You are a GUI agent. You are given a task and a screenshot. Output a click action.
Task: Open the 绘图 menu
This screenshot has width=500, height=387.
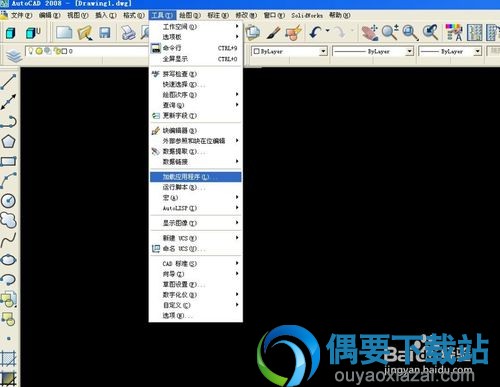[190, 15]
